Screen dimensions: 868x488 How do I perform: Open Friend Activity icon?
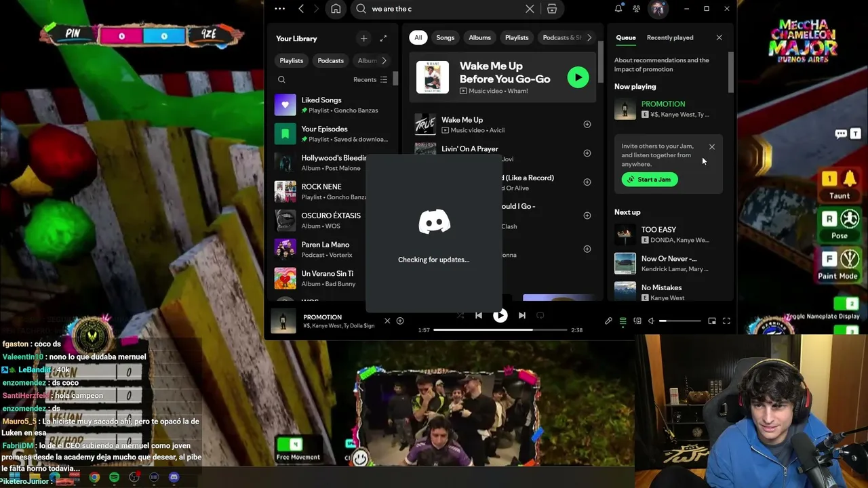click(x=636, y=9)
